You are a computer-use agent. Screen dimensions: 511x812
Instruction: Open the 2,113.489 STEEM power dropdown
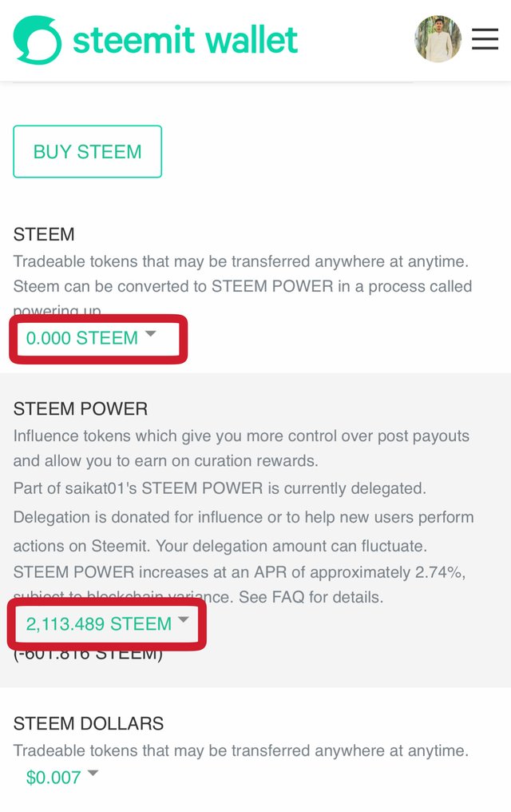[x=99, y=624]
